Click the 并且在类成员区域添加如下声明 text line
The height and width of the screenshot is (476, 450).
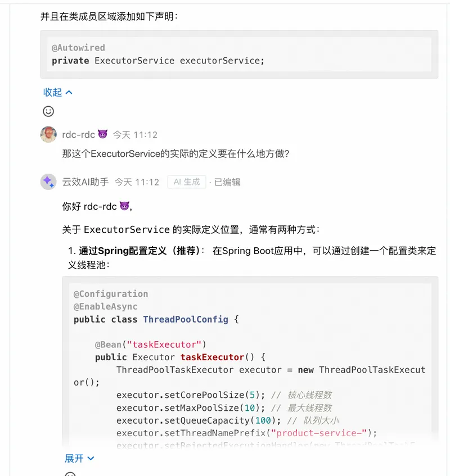click(x=109, y=16)
